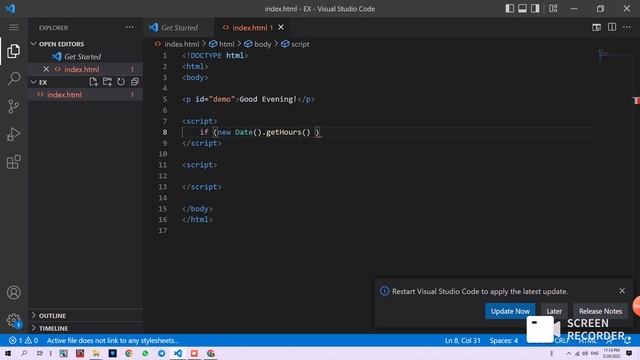
Task: Toggle the secondary side bar layout
Action: click(535, 9)
